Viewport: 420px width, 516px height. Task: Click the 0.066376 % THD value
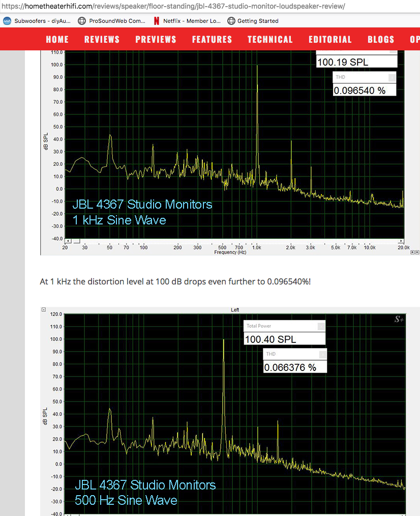click(295, 367)
